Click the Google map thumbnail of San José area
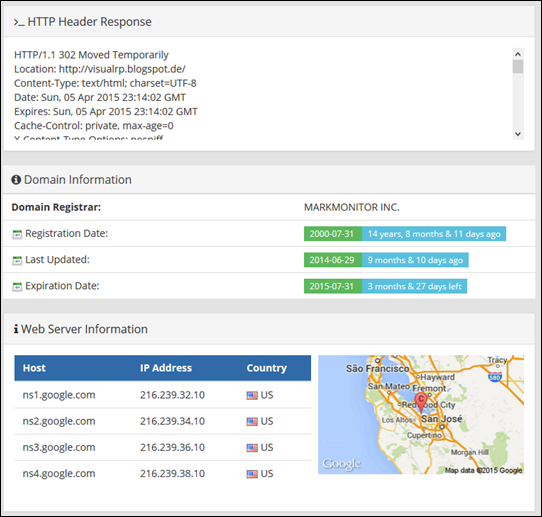Viewport: 542px width, 517px height. coord(421,415)
